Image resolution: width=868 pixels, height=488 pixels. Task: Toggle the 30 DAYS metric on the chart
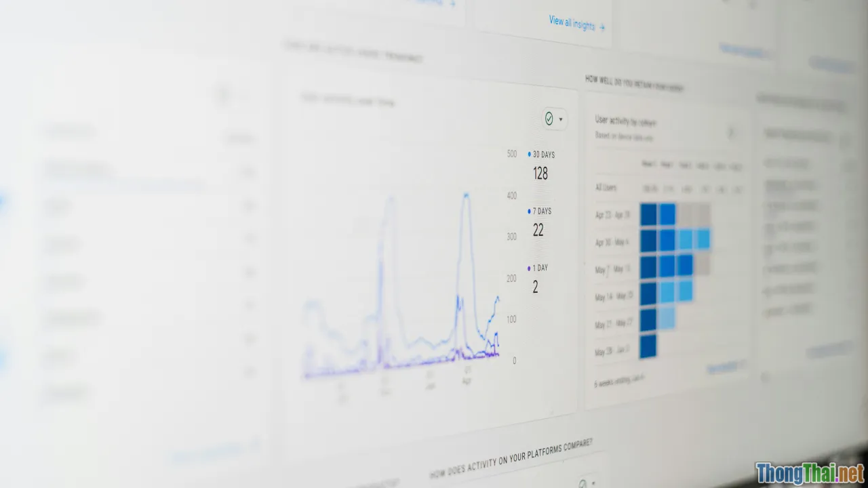(x=542, y=155)
